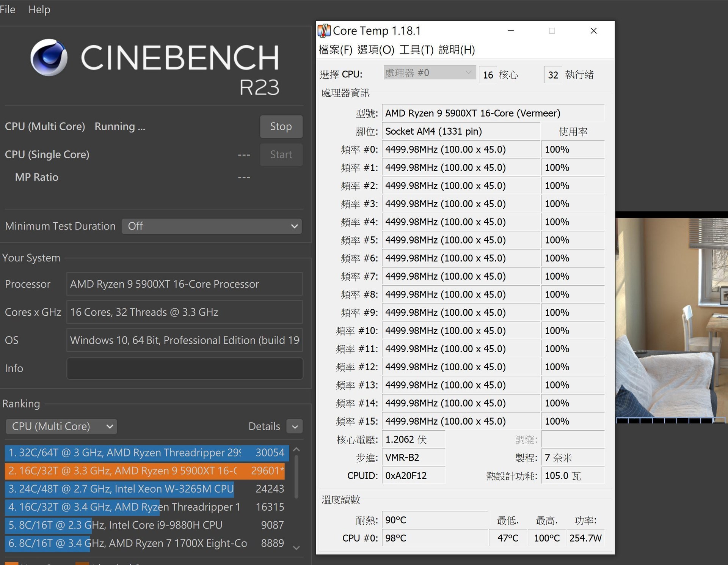This screenshot has width=728, height=565.
Task: Click the Single Core Start button
Action: (x=281, y=154)
